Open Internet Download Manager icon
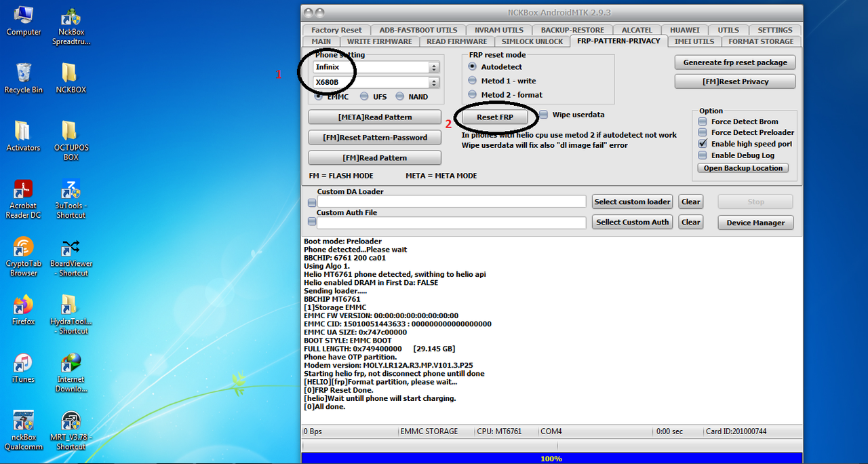Screen dimensions: 868x464 pyautogui.click(x=71, y=372)
